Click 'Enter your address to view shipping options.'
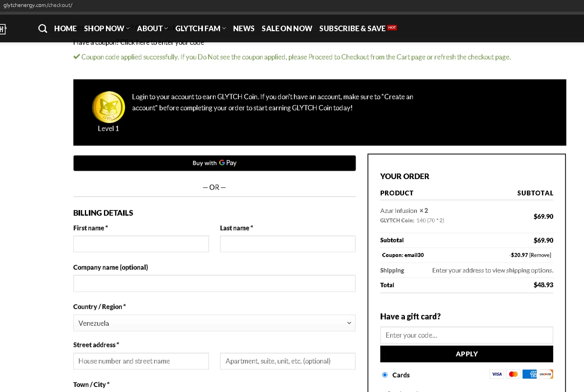 point(493,270)
